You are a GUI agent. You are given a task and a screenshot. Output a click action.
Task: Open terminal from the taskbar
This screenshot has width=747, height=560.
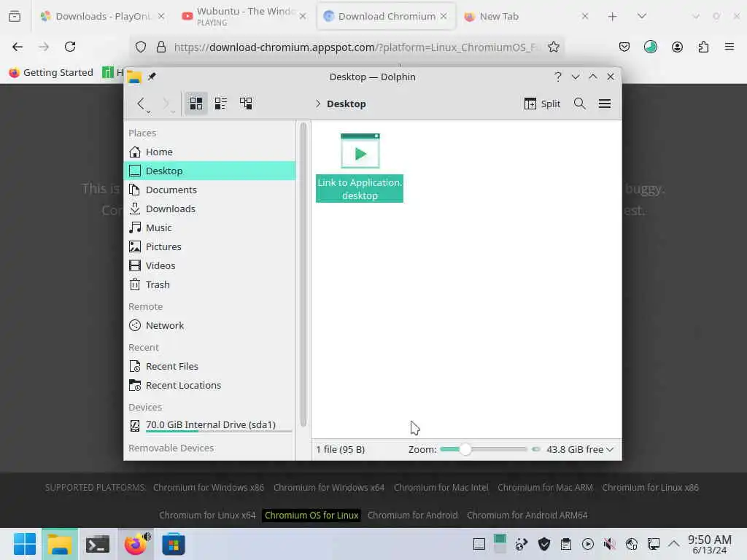tap(97, 544)
